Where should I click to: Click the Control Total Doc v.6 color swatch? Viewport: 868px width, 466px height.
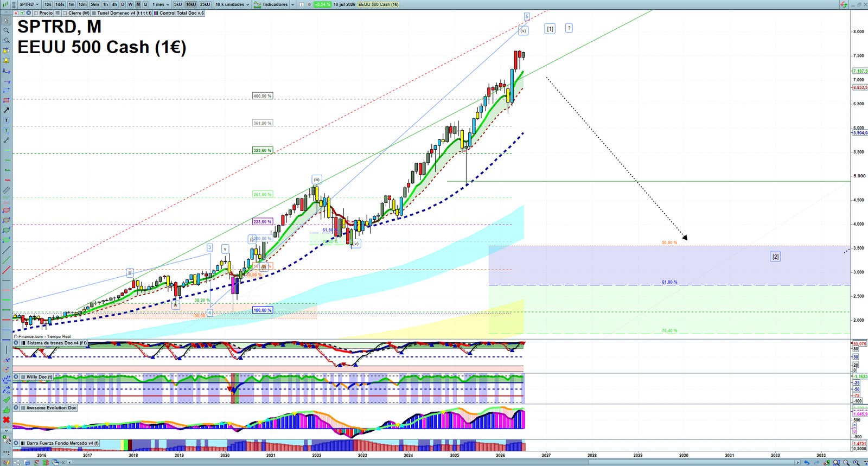156,13
